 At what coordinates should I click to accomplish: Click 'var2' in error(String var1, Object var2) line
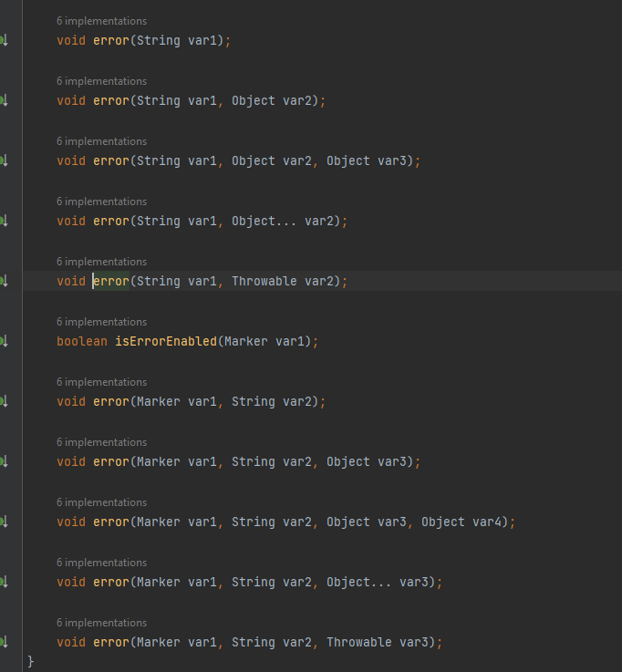point(297,100)
